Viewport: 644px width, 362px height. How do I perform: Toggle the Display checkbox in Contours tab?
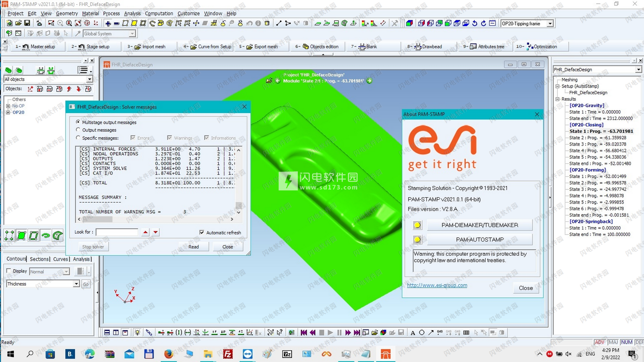[9, 271]
